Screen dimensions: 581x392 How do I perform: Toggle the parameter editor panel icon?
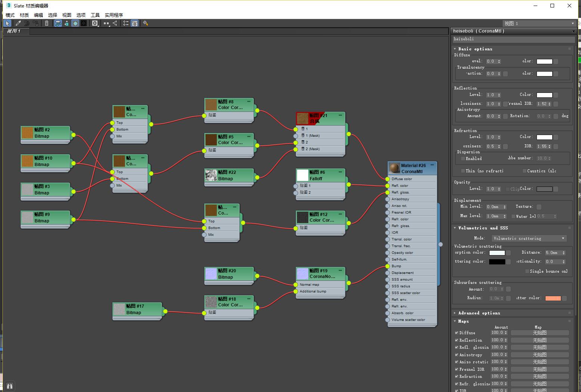(135, 23)
